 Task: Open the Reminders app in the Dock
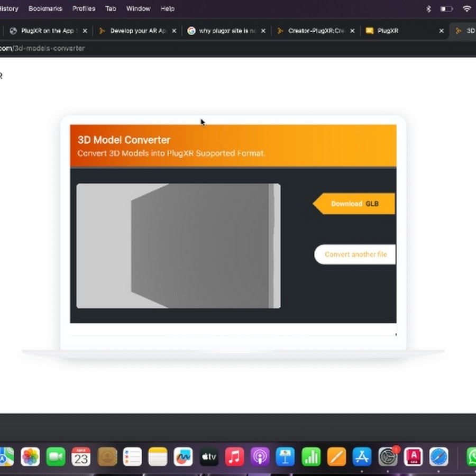coord(132,456)
